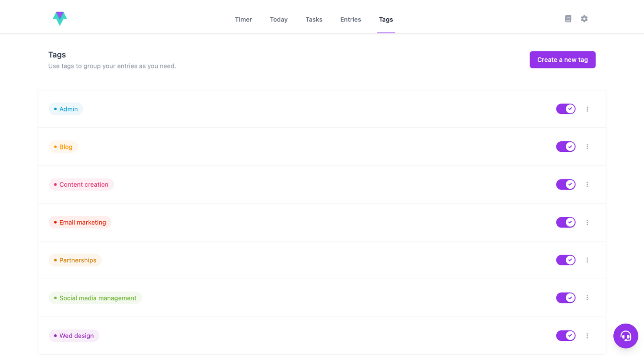Open the support chat headset icon

click(x=625, y=336)
